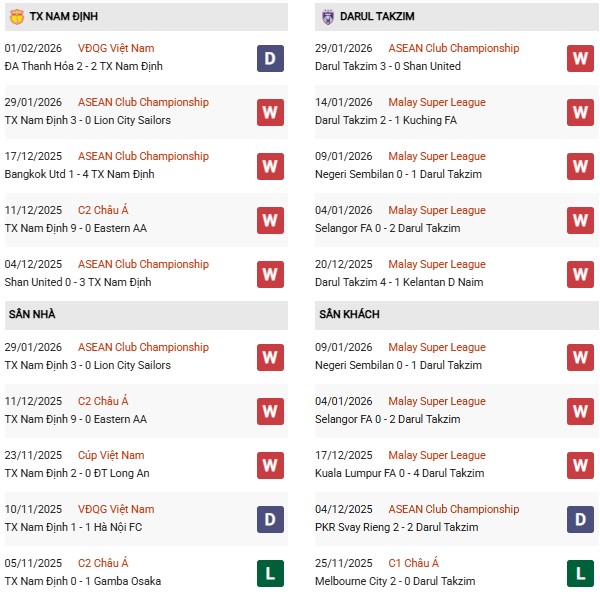Click the Darul Takzim club crest
The width and height of the screenshot is (600, 596).
pyautogui.click(x=327, y=17)
